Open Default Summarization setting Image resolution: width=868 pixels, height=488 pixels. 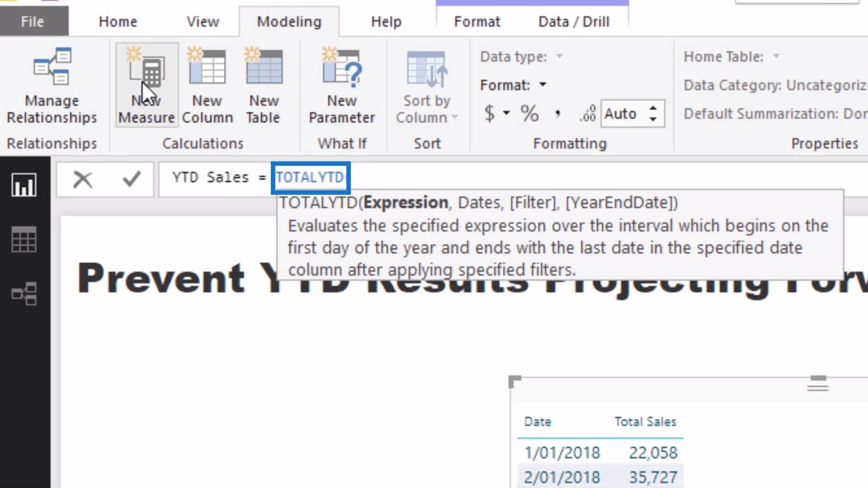tap(775, 114)
